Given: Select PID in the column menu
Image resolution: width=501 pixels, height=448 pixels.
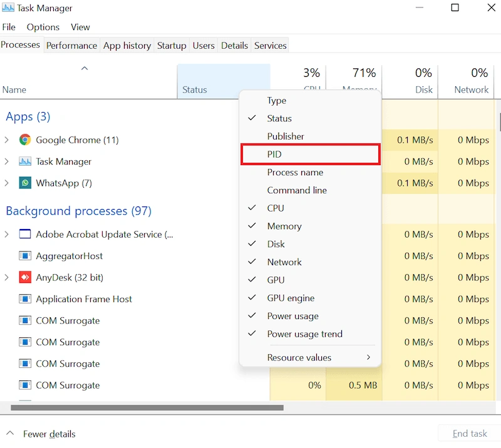Looking at the screenshot, I should click(x=310, y=154).
